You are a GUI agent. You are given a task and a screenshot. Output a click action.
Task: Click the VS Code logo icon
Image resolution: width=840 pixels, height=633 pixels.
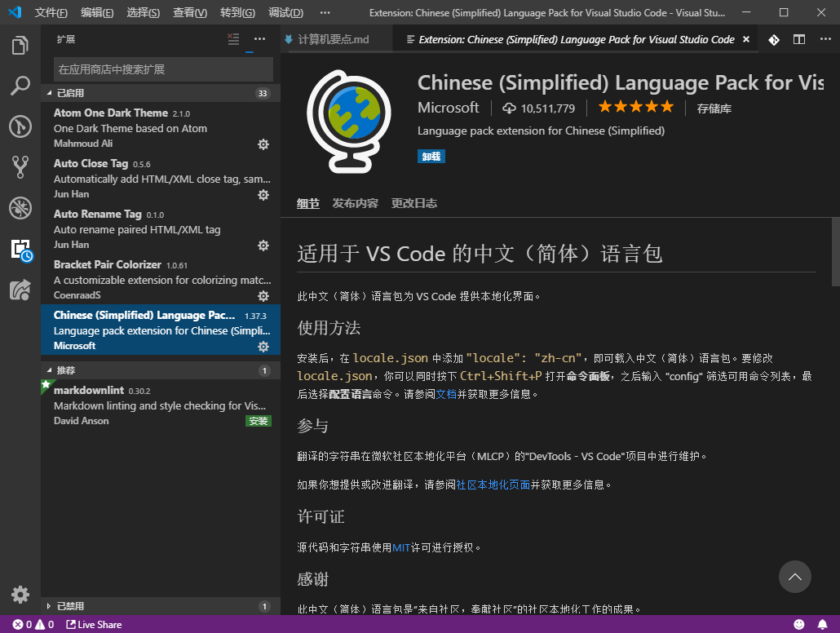pos(15,12)
